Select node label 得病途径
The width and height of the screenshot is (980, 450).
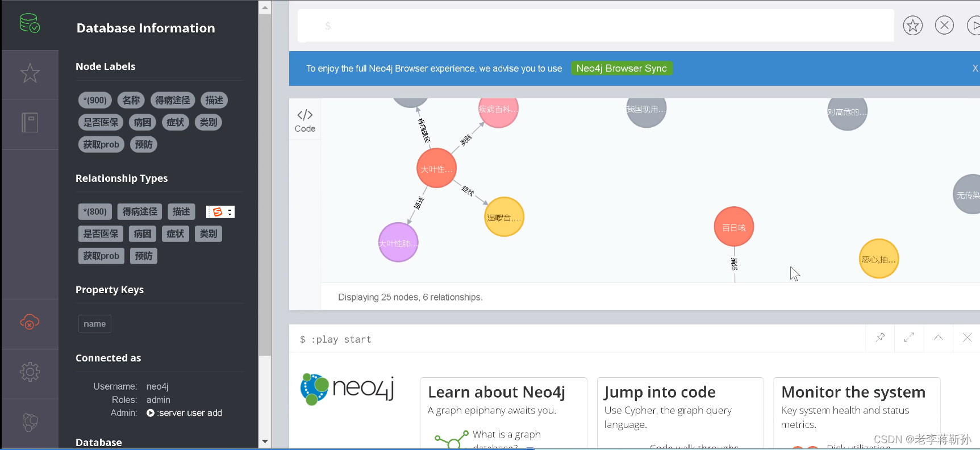pos(173,100)
